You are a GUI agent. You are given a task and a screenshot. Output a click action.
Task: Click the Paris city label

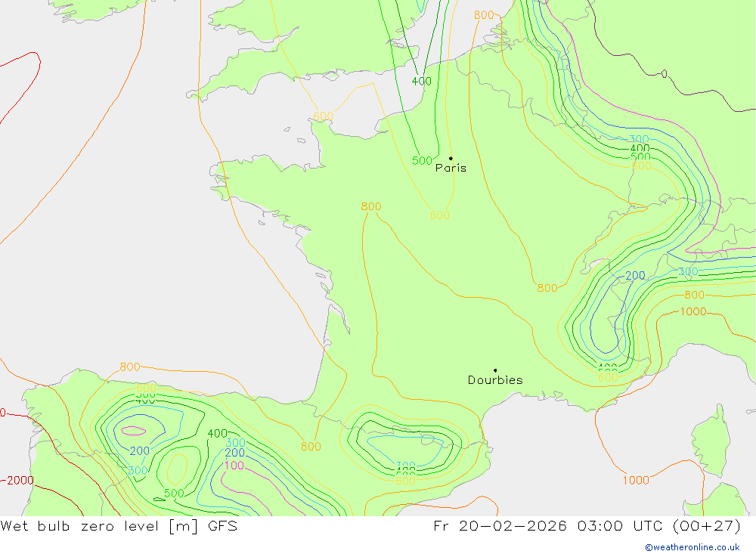pyautogui.click(x=451, y=168)
